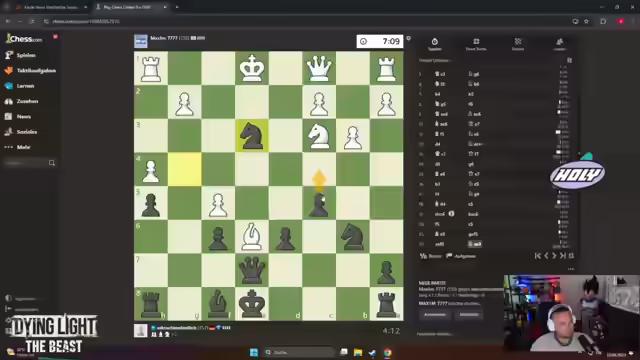This screenshot has width=640, height=360.
Task: Open the opponent's avatar above the board
Action: [x=141, y=41]
